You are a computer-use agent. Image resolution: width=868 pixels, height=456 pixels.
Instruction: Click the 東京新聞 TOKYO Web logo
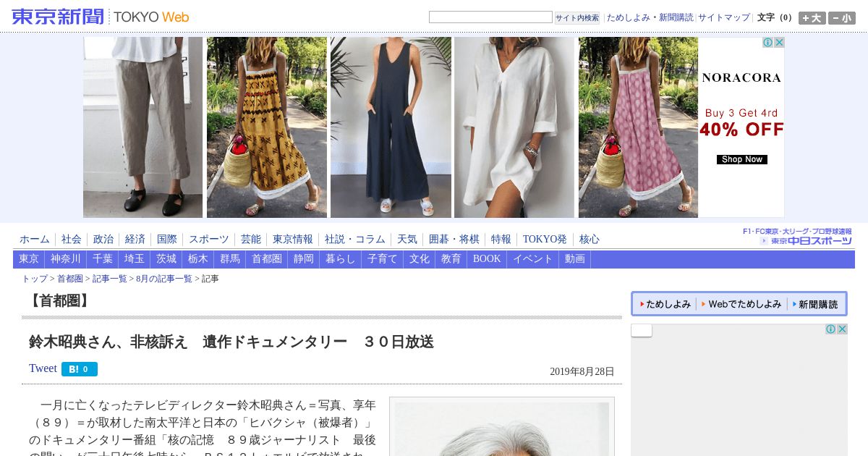[101, 17]
